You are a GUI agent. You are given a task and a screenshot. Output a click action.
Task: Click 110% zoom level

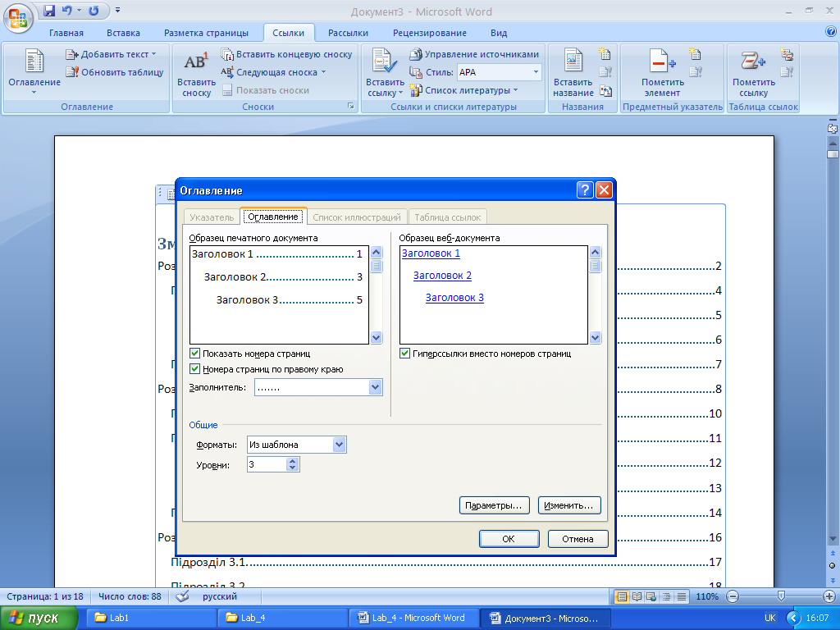(x=706, y=596)
